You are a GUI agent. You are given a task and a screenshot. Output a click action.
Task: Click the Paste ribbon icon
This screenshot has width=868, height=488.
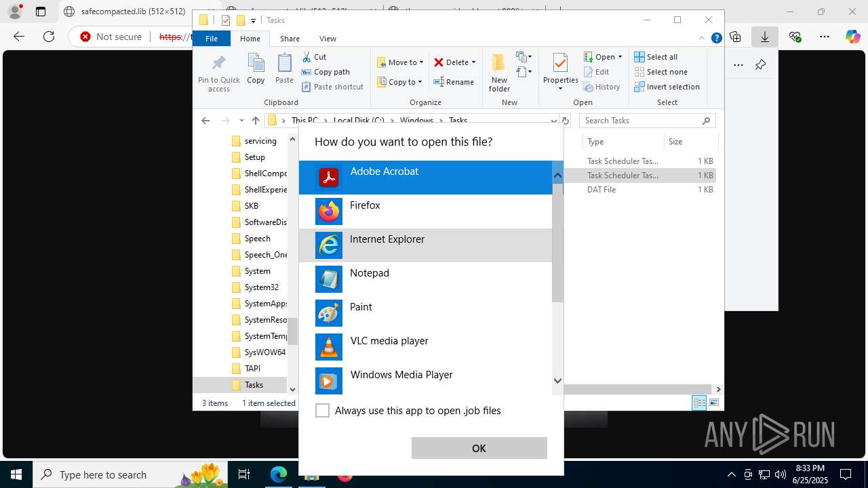pyautogui.click(x=284, y=69)
